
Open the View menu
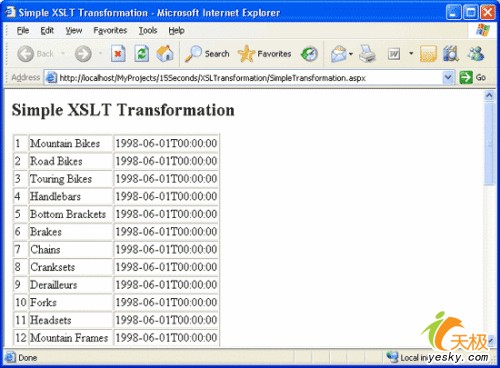coord(74,31)
